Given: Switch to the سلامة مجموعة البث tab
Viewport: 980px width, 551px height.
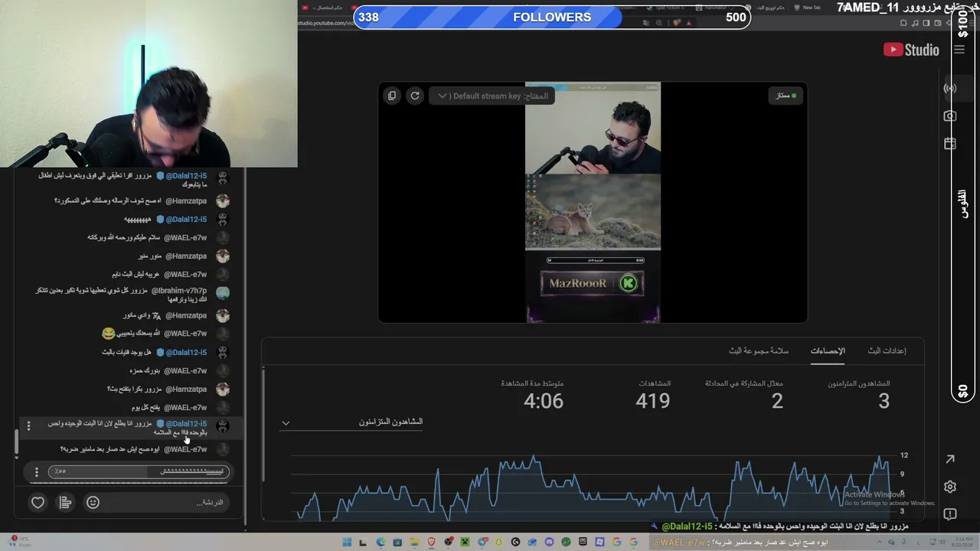Looking at the screenshot, I should tap(759, 350).
